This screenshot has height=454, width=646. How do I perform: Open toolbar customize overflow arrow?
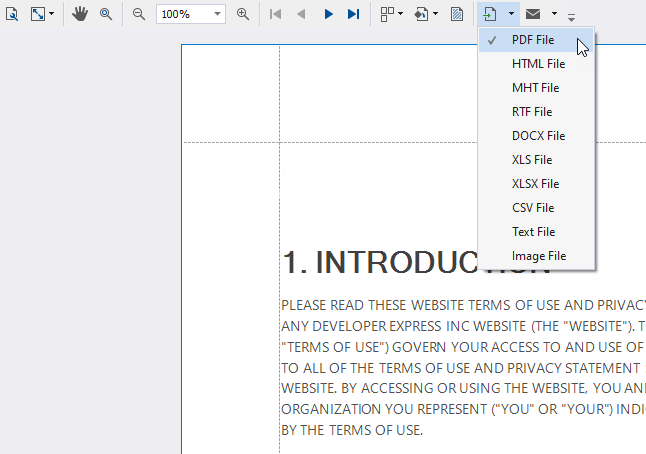coord(571,17)
